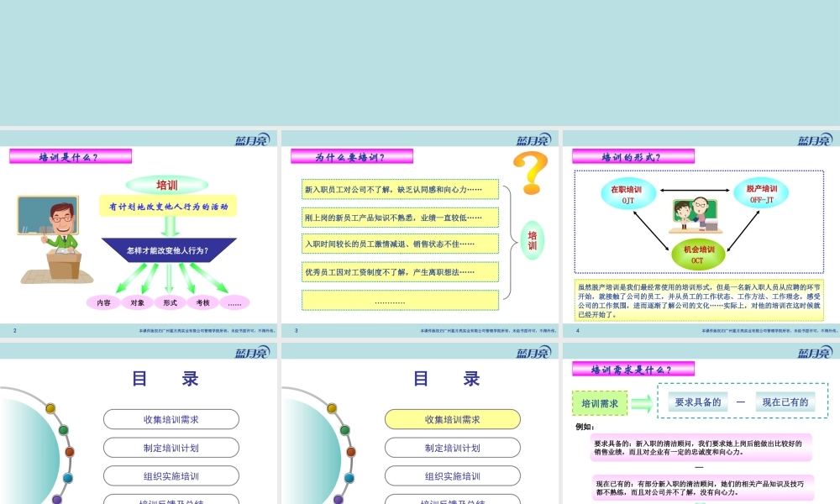The height and width of the screenshot is (504, 840).
Task: Click the 蓝月亮 logo on the 培训需求是什么 slide
Action: click(x=815, y=353)
